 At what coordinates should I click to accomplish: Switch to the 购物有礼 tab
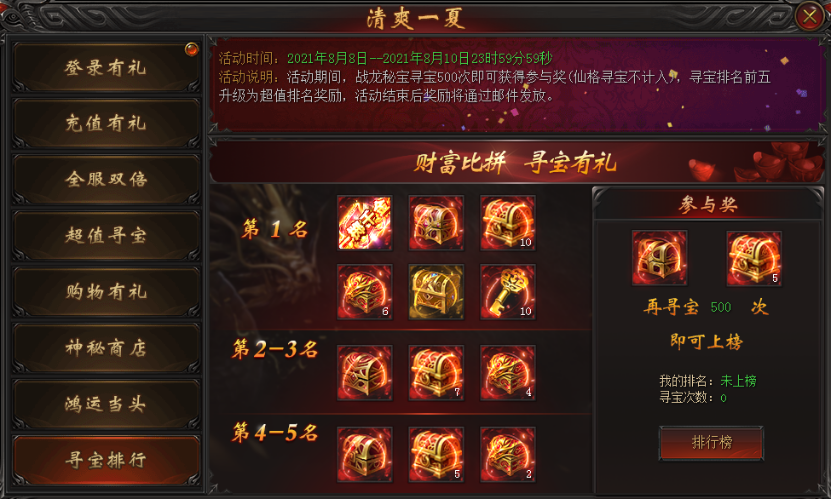click(x=106, y=292)
